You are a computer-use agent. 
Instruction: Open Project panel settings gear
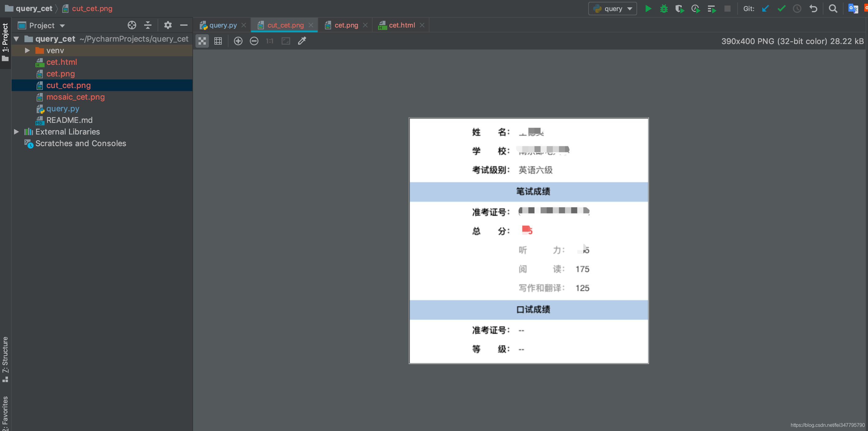[x=168, y=25]
